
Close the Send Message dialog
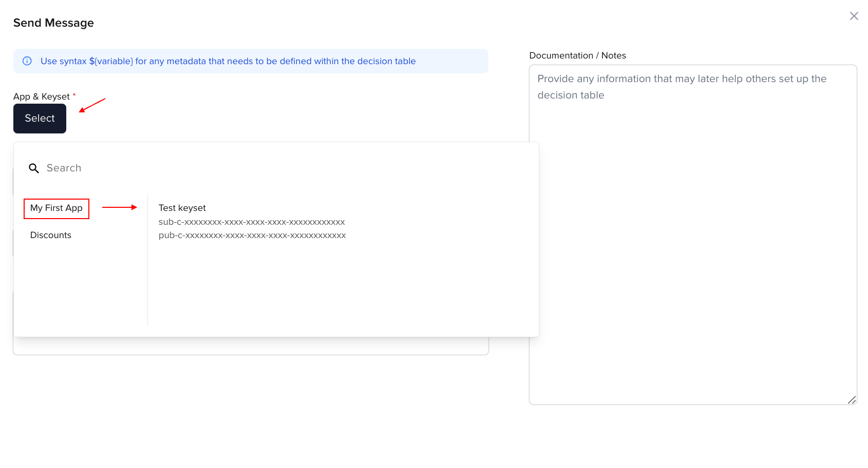[854, 16]
